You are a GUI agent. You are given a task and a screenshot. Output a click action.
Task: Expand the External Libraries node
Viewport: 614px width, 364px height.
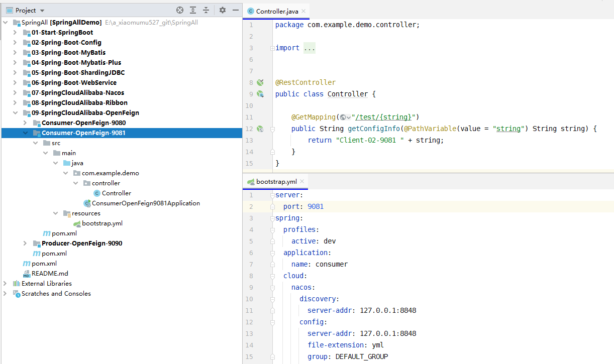(x=5, y=284)
